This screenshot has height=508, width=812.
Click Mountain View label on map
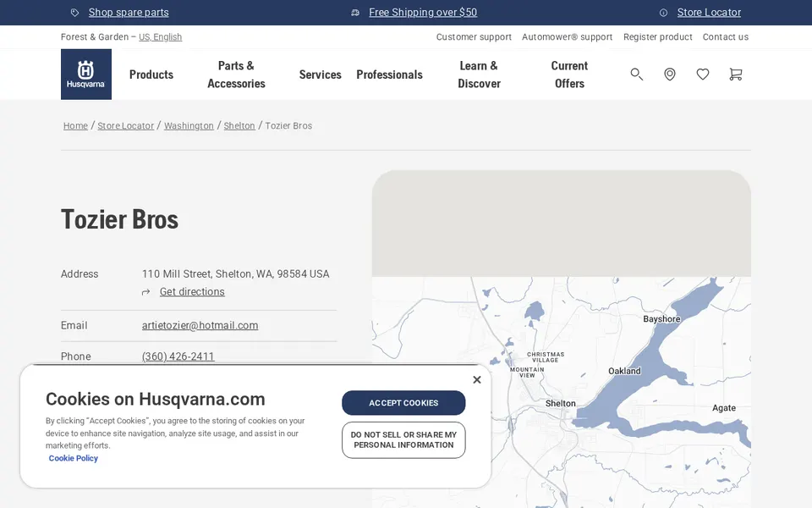click(x=527, y=373)
